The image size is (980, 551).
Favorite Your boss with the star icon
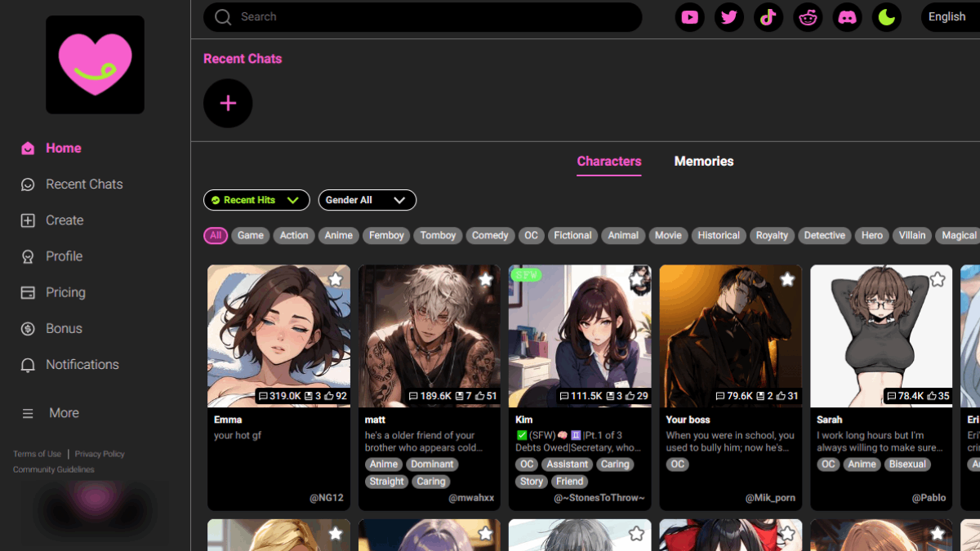(x=787, y=280)
